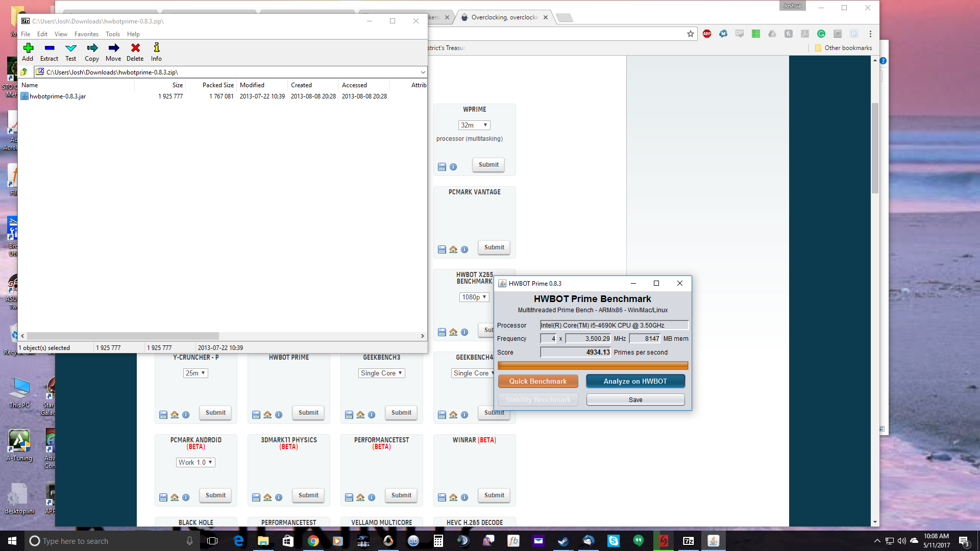Open Steam from the taskbar

pos(563,541)
